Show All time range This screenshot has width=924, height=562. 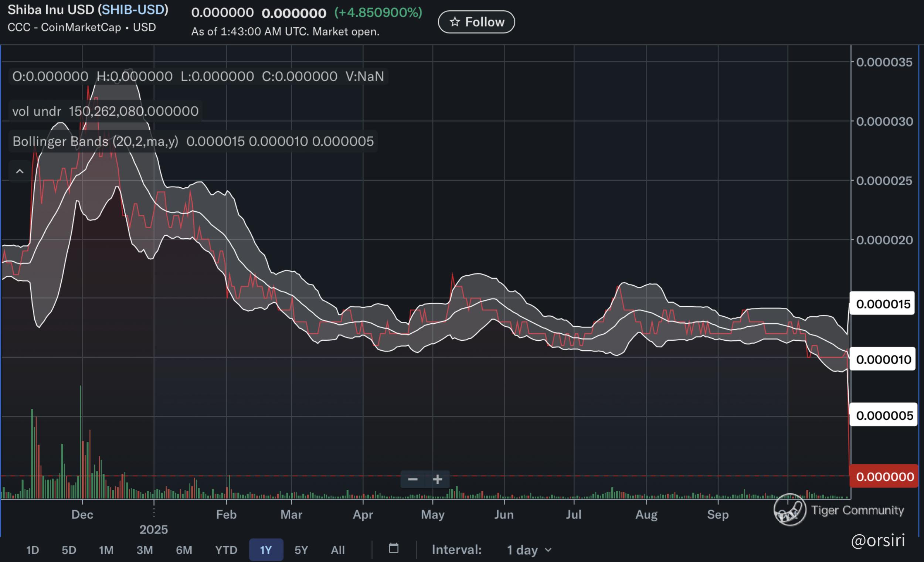tap(337, 550)
